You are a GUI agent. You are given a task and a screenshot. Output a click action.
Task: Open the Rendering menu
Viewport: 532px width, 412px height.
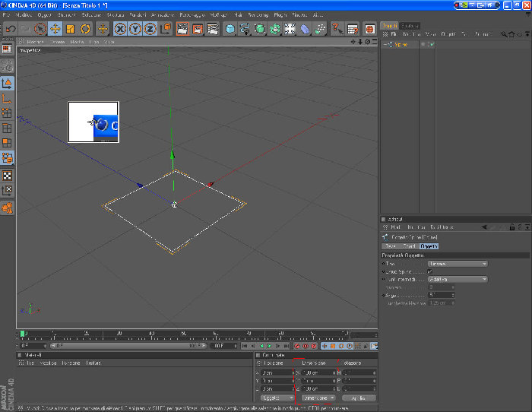[x=258, y=15]
